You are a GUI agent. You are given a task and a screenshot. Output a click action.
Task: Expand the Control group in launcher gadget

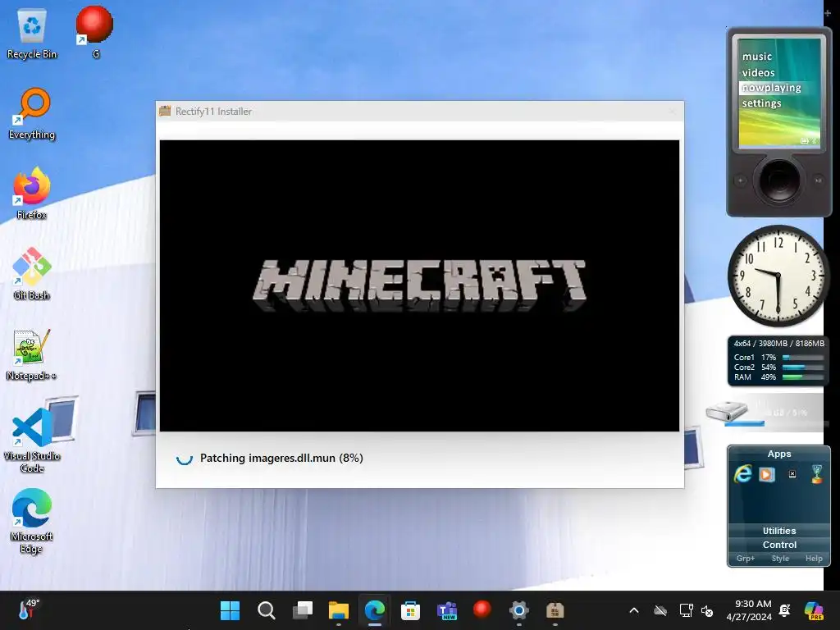[x=779, y=545]
